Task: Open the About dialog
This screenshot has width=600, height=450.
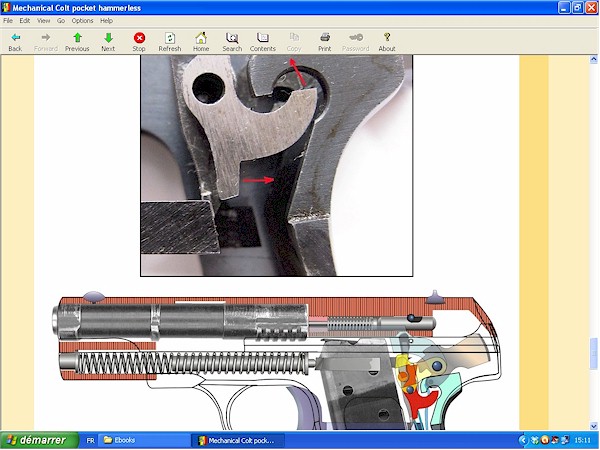Action: tap(387, 42)
